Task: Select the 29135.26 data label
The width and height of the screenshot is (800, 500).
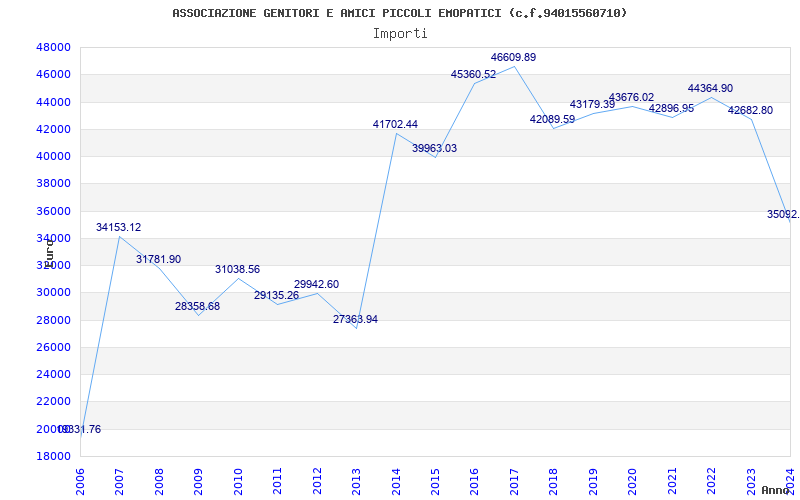Action: tap(277, 295)
